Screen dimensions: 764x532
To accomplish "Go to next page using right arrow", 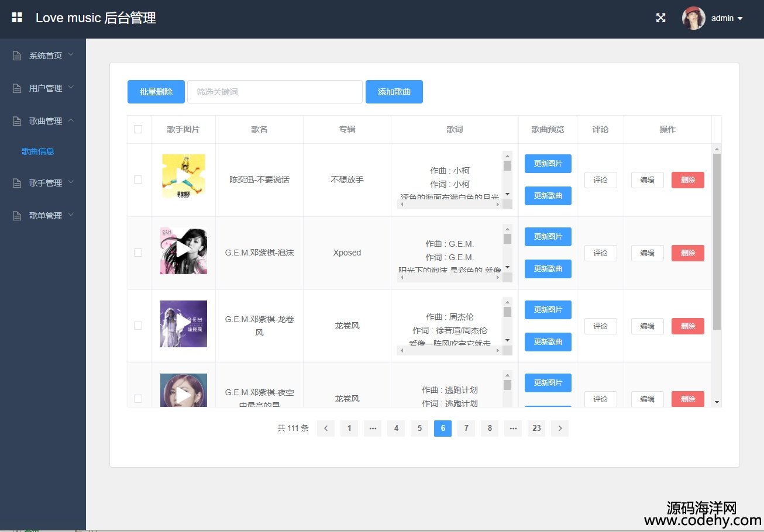I will click(560, 429).
